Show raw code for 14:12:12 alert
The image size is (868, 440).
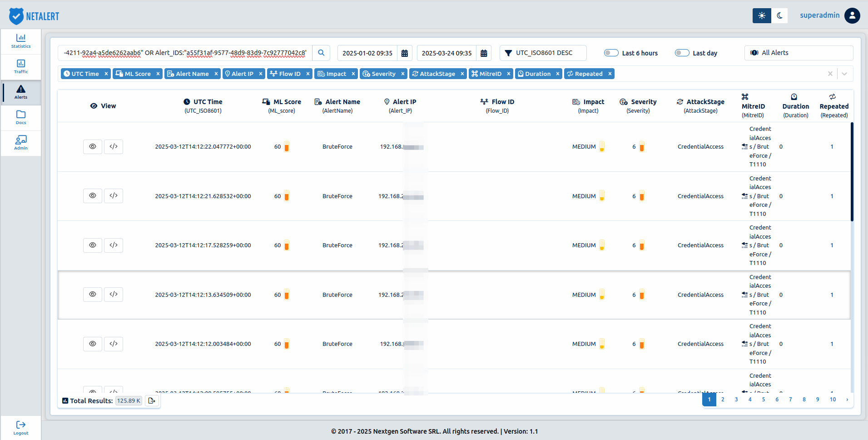[x=114, y=344]
